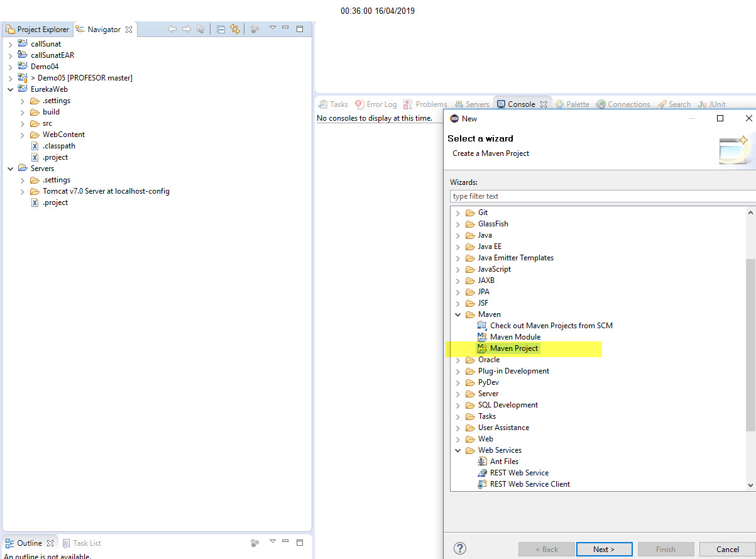Click the Next button in the wizard
The width and height of the screenshot is (756, 559).
(x=604, y=549)
